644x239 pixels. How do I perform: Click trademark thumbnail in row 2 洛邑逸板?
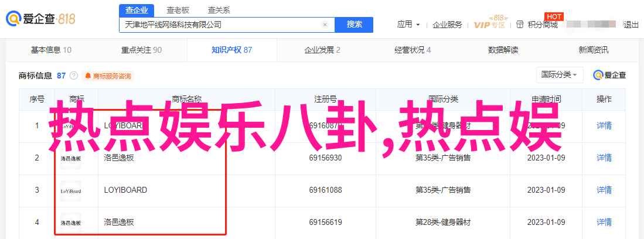coord(71,159)
